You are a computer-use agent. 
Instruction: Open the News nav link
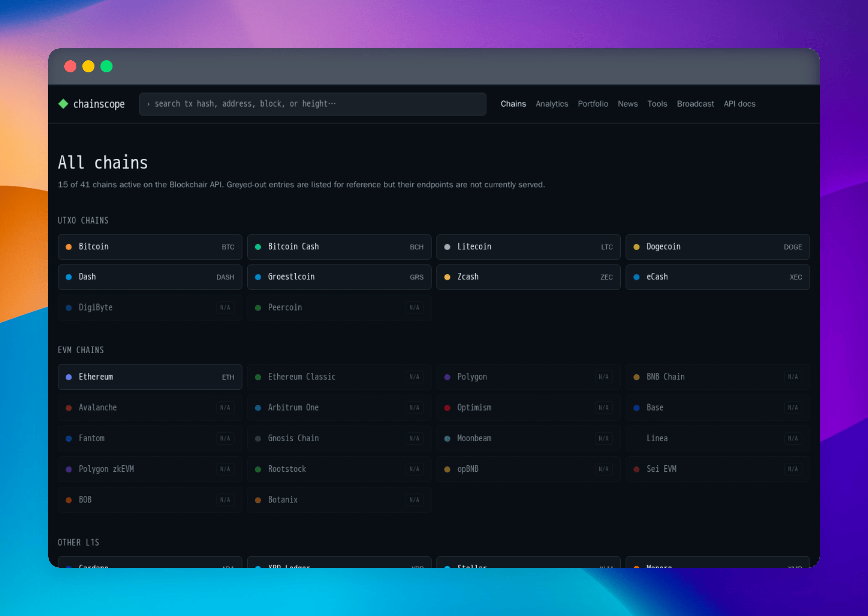[628, 104]
